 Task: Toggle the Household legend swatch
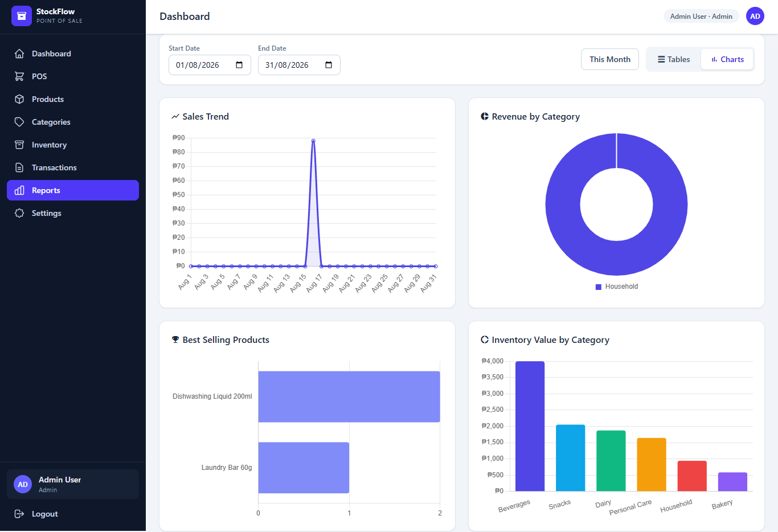[x=599, y=287]
